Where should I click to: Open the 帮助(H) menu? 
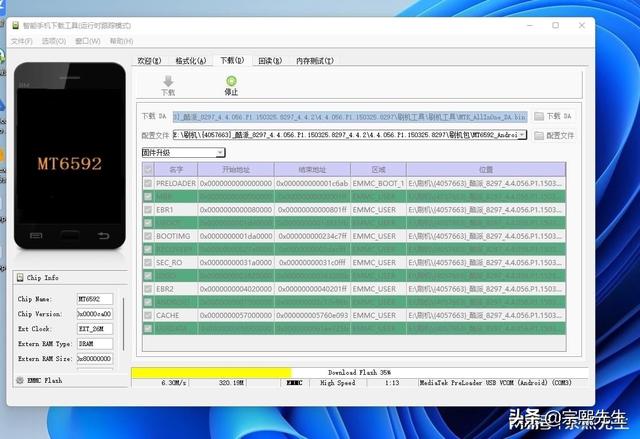click(x=122, y=41)
